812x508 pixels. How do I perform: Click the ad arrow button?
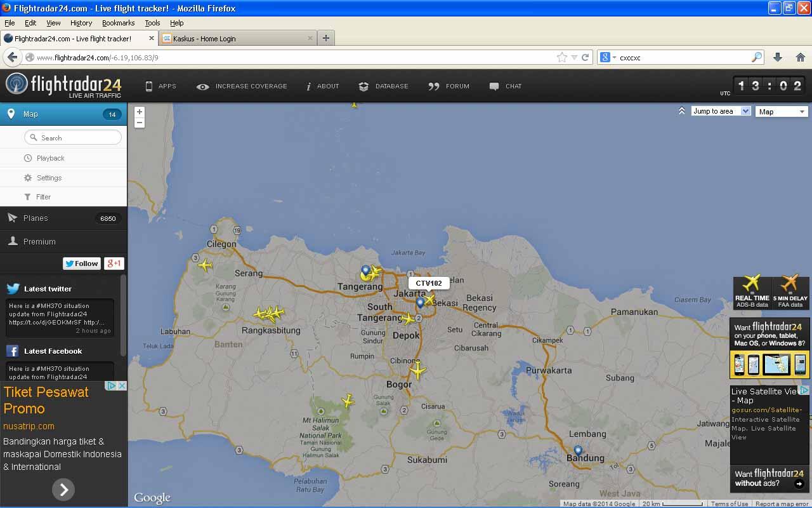point(63,489)
